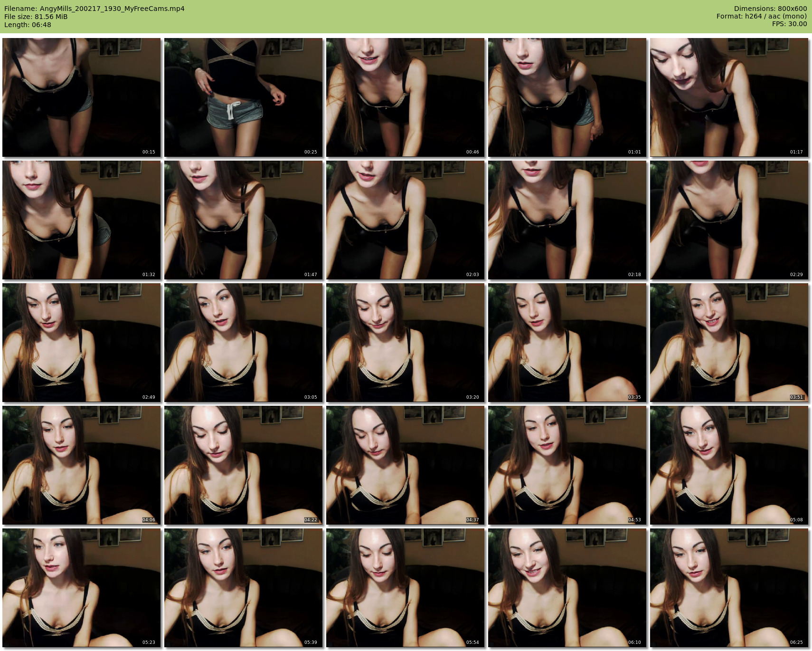This screenshot has width=812, height=651.
Task: Select the thumbnail timestamped 01:32
Action: pyautogui.click(x=81, y=220)
